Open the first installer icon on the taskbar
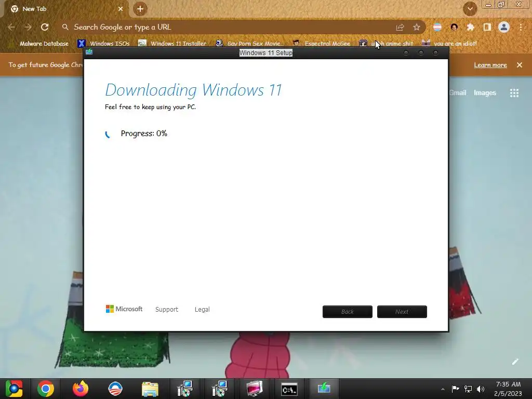 tap(185, 389)
